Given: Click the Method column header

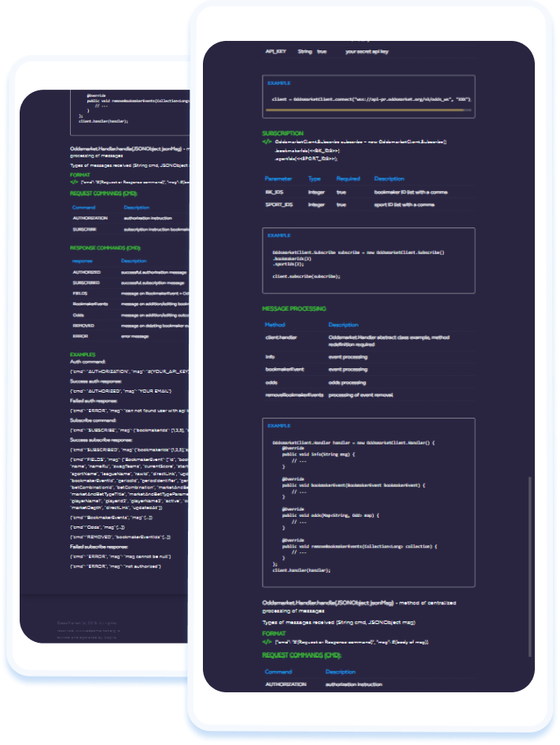Looking at the screenshot, I should [x=275, y=325].
